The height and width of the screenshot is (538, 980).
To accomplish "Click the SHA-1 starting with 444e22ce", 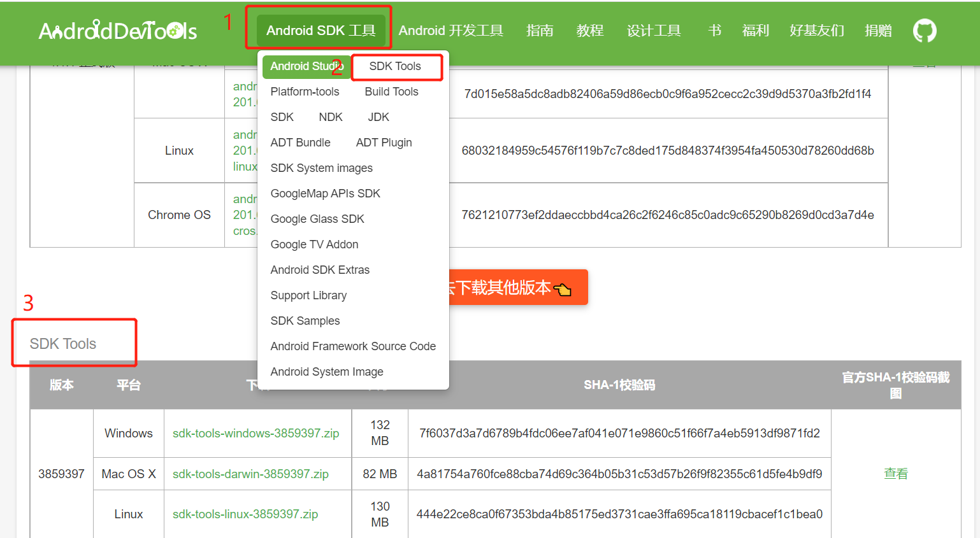I will [x=619, y=514].
